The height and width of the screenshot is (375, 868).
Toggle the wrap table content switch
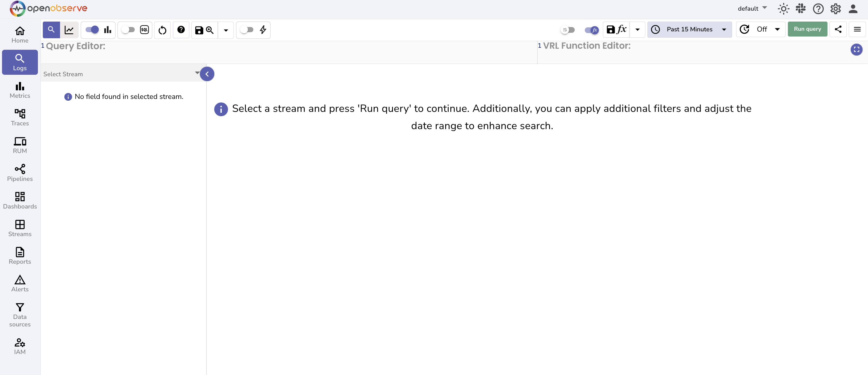(x=568, y=30)
